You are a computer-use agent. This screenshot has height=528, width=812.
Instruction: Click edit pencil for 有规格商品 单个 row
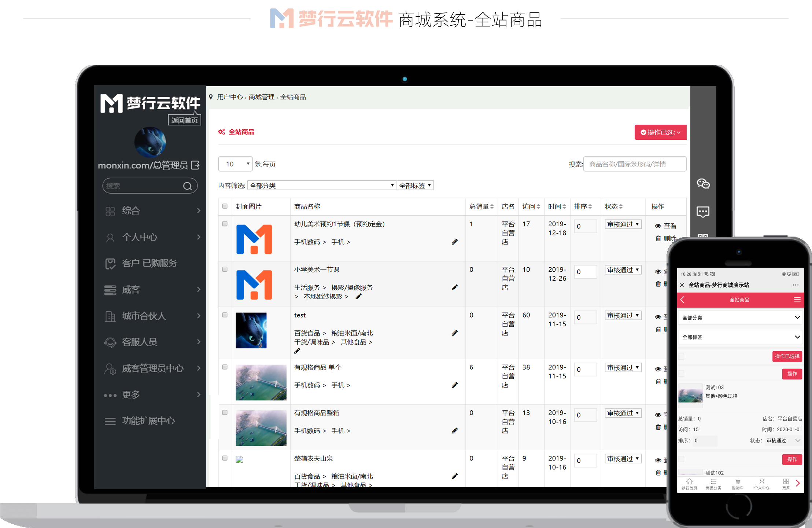tap(455, 385)
